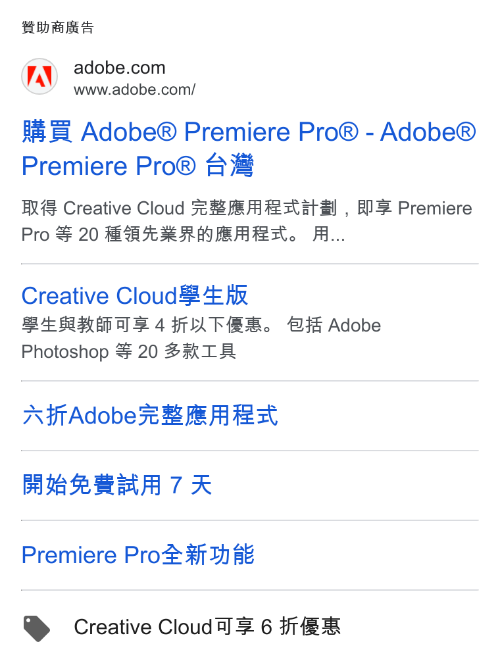The height and width of the screenshot is (667, 500).
Task: Open the Creative Cloud學生版 sitelink
Action: 135,296
